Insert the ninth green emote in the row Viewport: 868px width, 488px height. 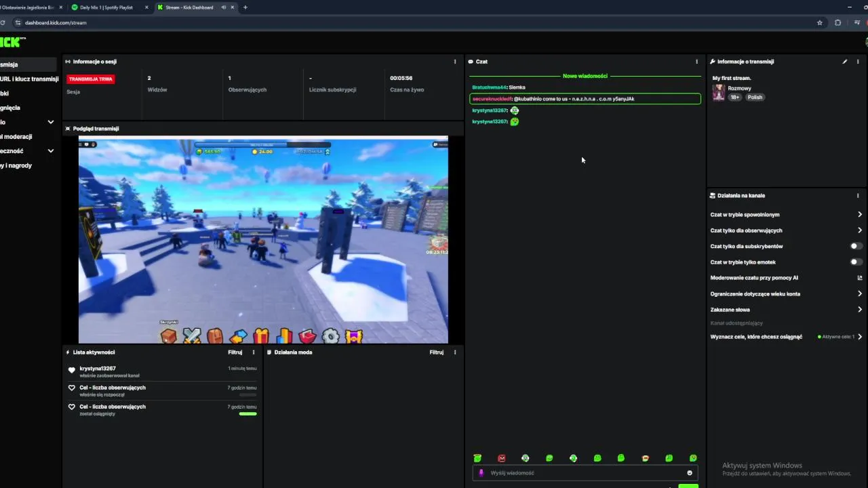coord(669,458)
